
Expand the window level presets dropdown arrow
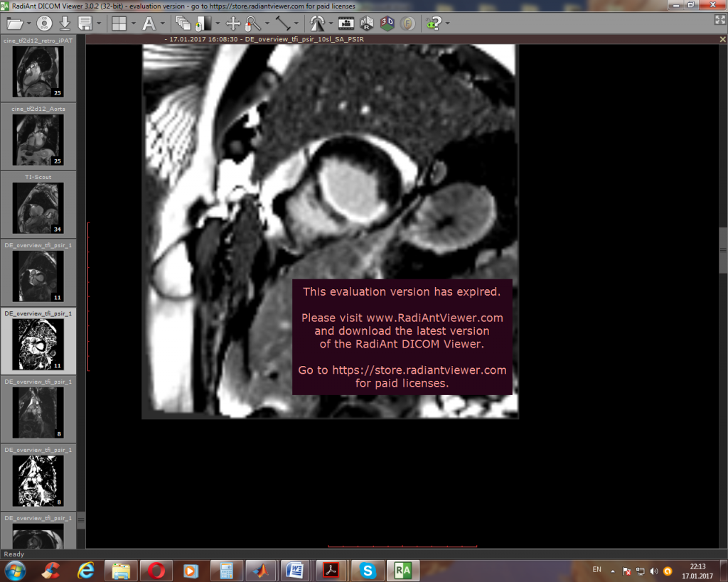click(218, 23)
